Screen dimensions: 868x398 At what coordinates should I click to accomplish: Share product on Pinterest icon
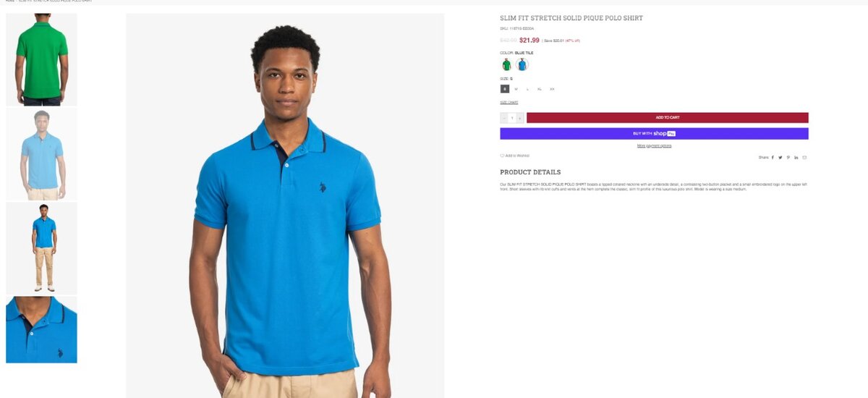click(x=788, y=157)
